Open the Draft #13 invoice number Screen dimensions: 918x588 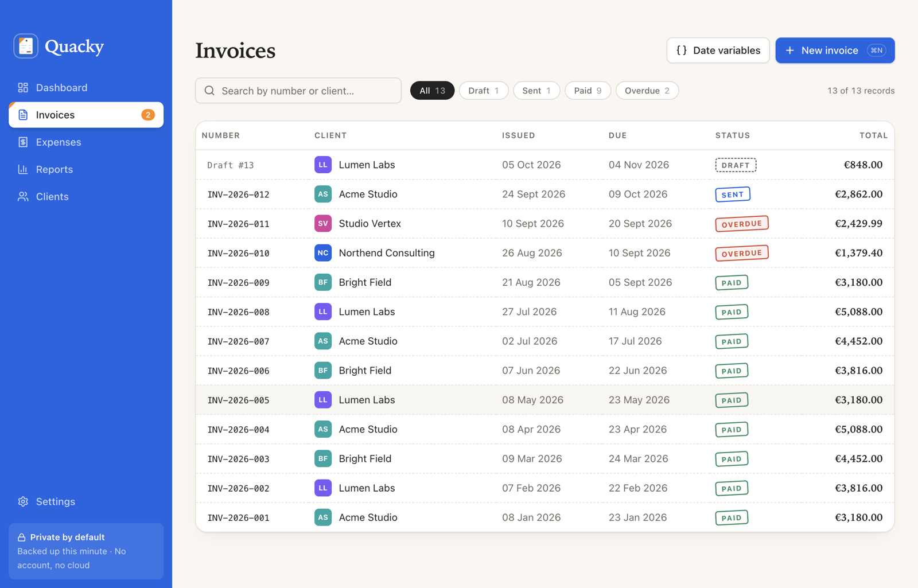point(230,165)
